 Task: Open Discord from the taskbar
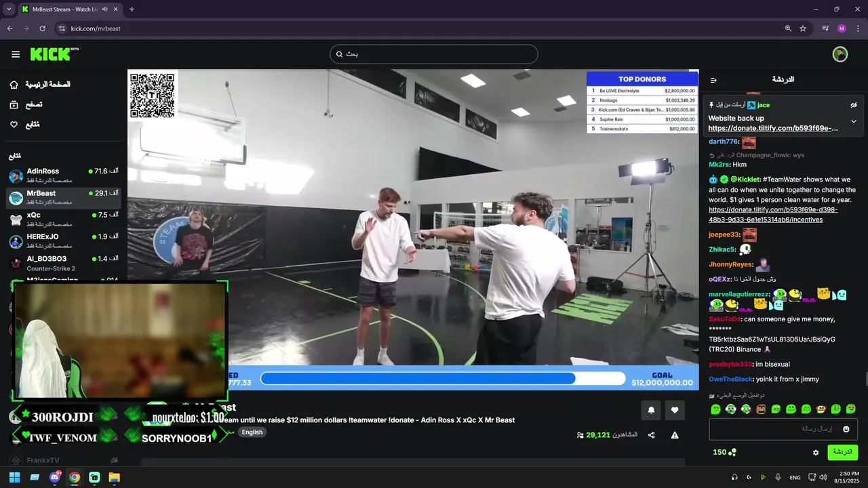point(54,477)
